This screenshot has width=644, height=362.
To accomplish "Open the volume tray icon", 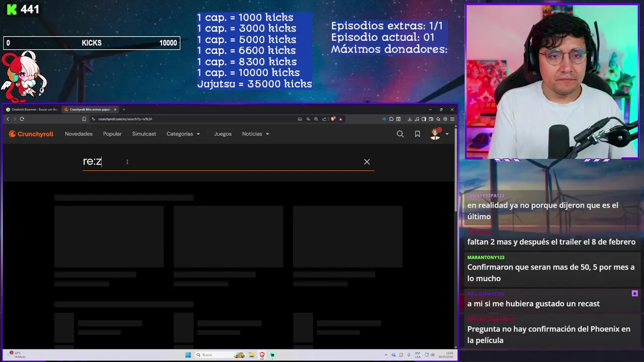I will 433,355.
